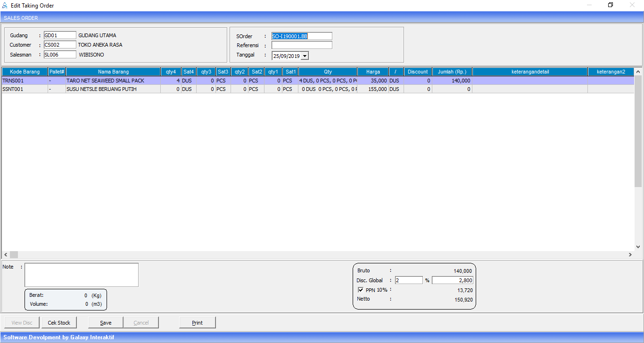Focus the Salesman code field
The image size is (644, 343).
point(59,55)
